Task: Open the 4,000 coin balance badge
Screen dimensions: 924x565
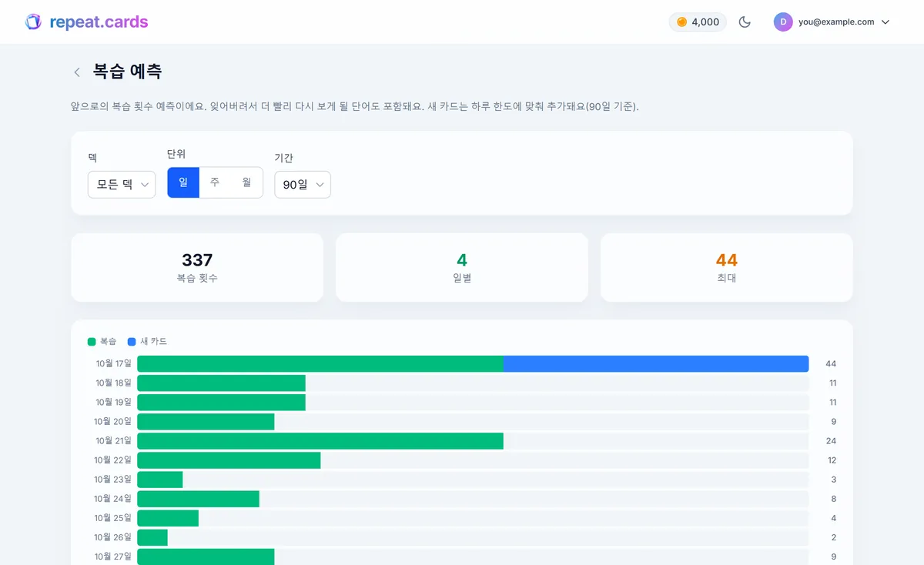Action: (698, 22)
